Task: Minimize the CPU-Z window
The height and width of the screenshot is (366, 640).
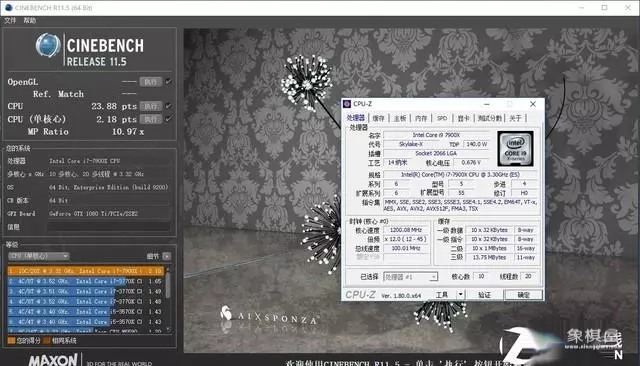Action: 487,104
